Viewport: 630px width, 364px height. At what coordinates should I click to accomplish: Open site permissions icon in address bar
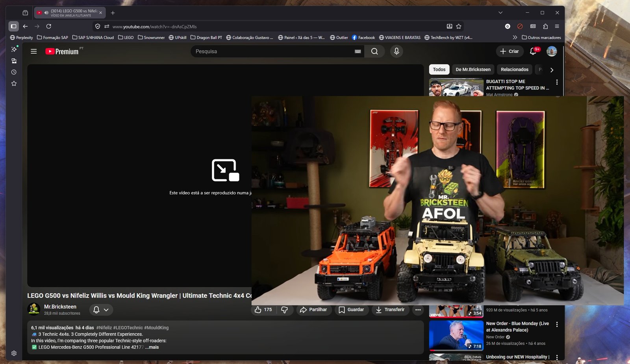(x=107, y=26)
